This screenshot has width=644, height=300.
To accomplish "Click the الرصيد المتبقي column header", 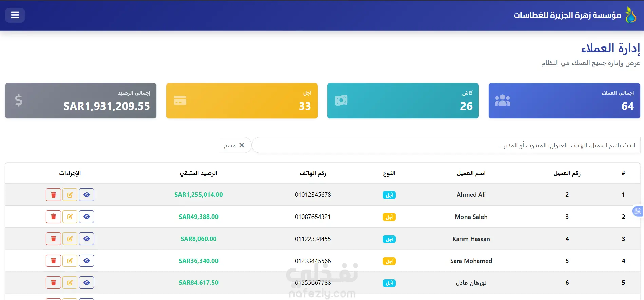I will point(198,173).
